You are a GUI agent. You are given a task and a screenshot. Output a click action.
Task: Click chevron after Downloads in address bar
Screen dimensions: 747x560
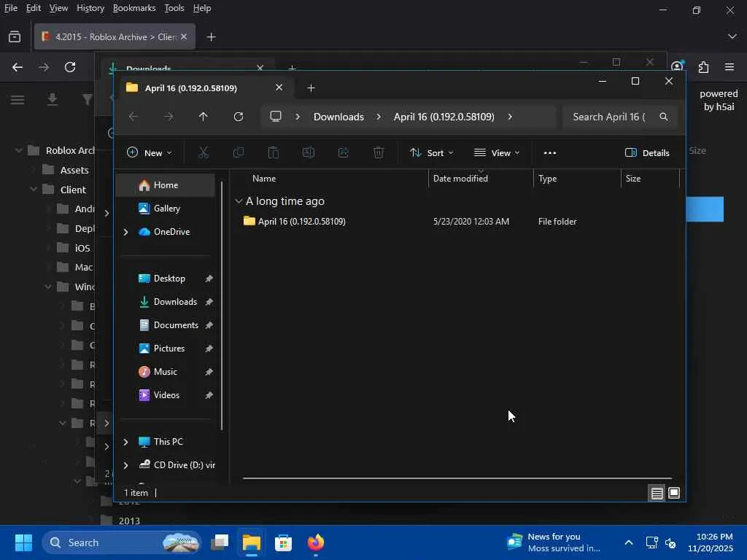pyautogui.click(x=379, y=117)
